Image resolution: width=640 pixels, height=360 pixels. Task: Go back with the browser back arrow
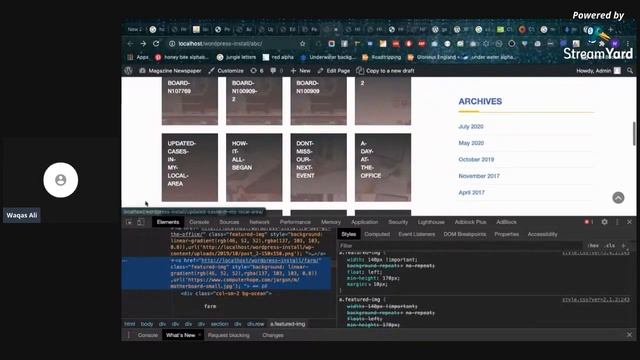point(130,44)
